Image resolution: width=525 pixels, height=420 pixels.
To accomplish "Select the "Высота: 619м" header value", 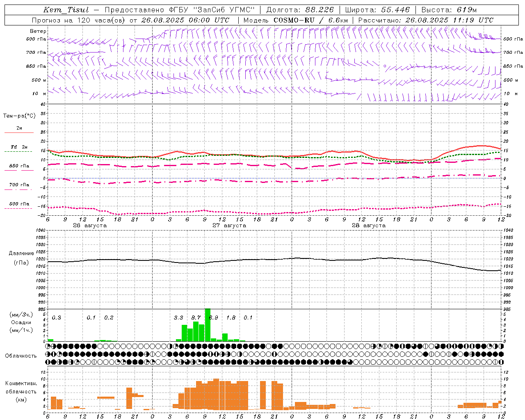I will 449,10.
